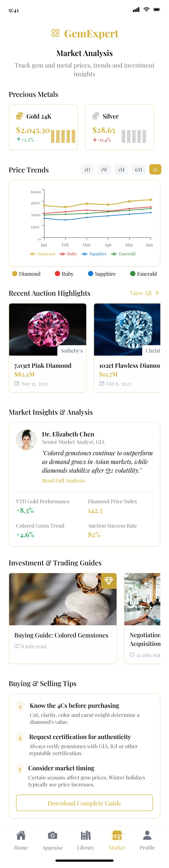Tap the GemExpert logo grid icon

pos(55,33)
